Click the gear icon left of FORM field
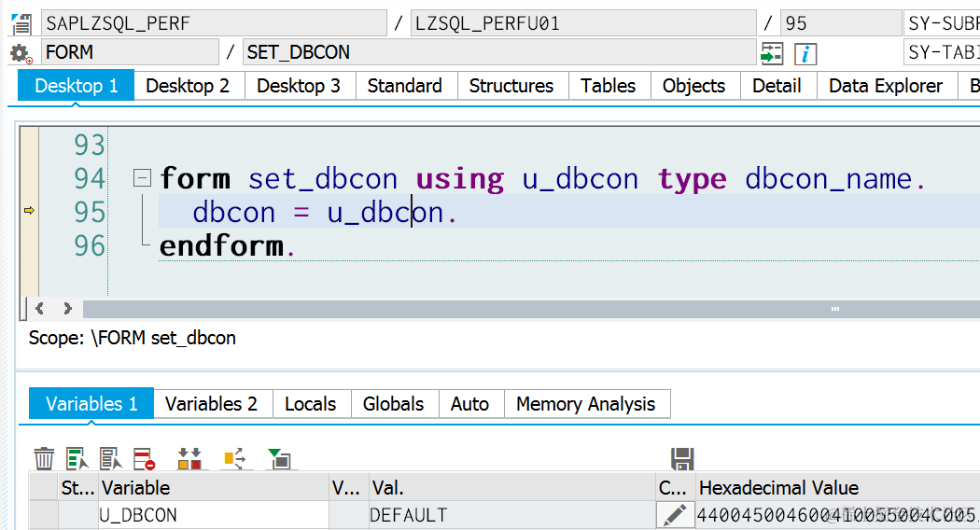The image size is (980, 530). pos(21,54)
